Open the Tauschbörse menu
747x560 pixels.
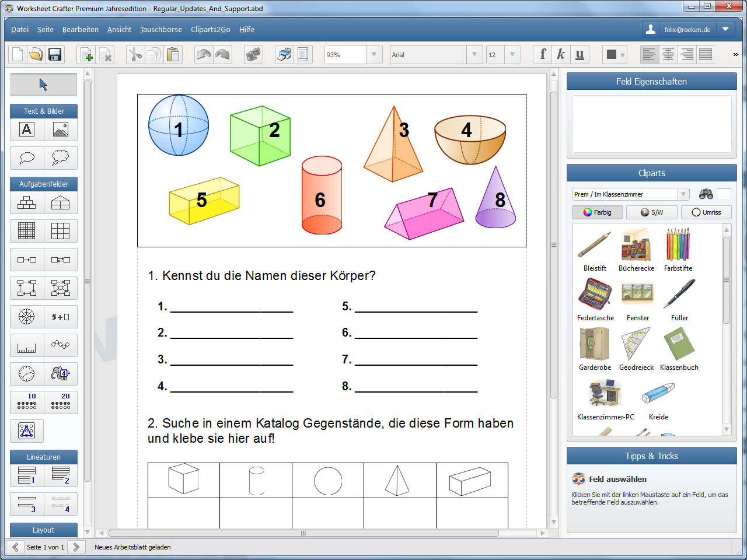pyautogui.click(x=161, y=30)
